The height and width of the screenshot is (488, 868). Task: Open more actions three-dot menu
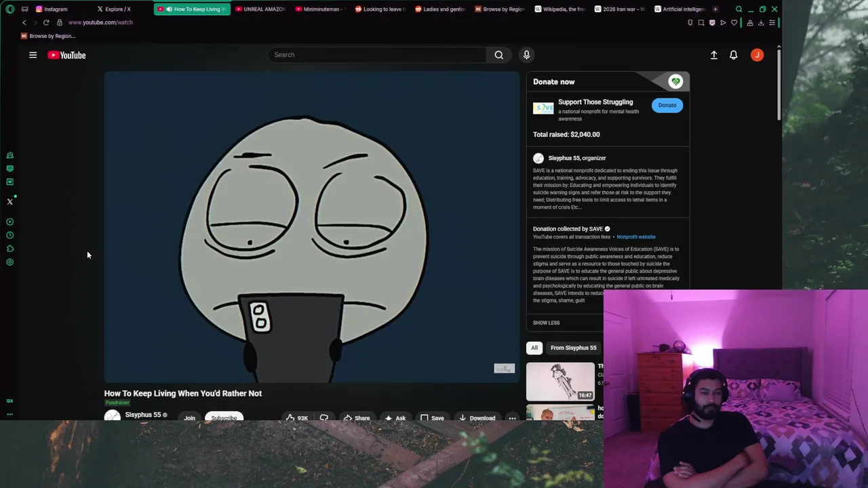[512, 418]
